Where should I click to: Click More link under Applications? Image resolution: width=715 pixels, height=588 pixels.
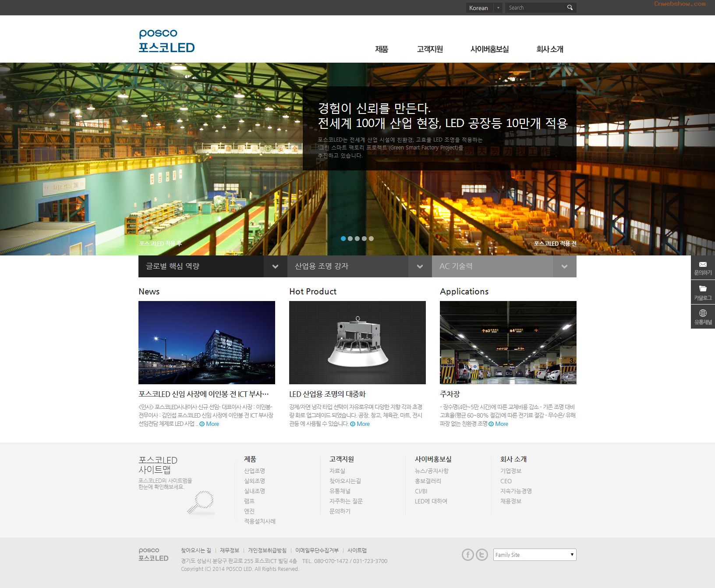coord(499,424)
